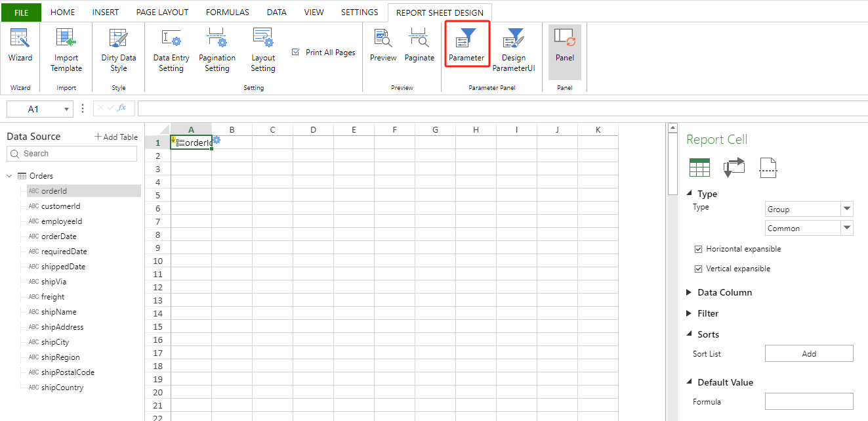Open the report Wizard

tap(20, 49)
